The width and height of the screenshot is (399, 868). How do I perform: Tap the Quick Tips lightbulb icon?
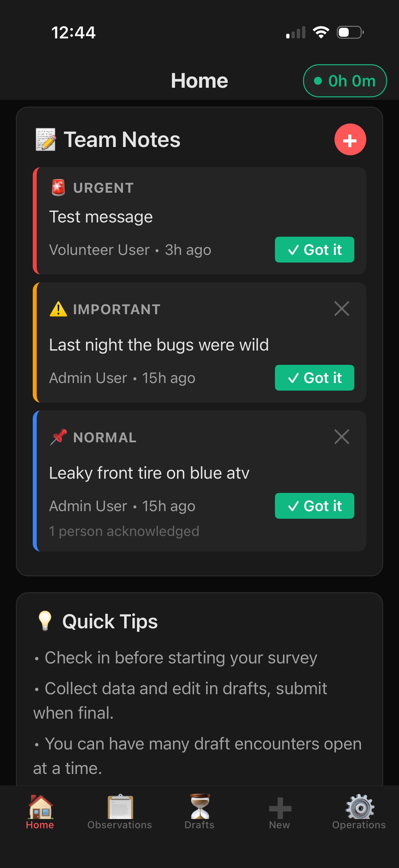pyautogui.click(x=45, y=621)
